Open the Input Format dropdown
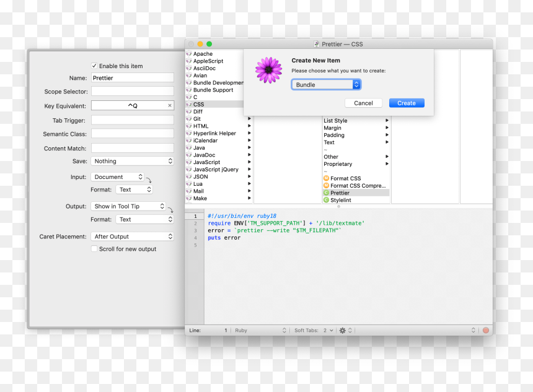 [134, 189]
